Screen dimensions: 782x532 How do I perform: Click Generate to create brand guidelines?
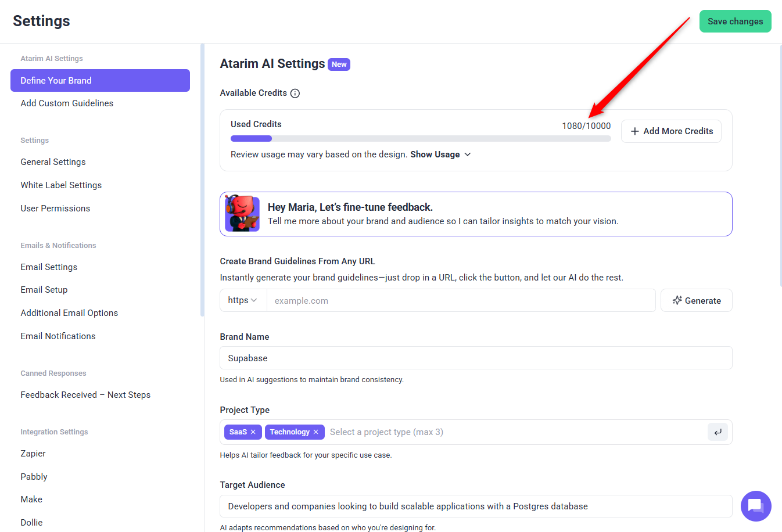pos(696,300)
